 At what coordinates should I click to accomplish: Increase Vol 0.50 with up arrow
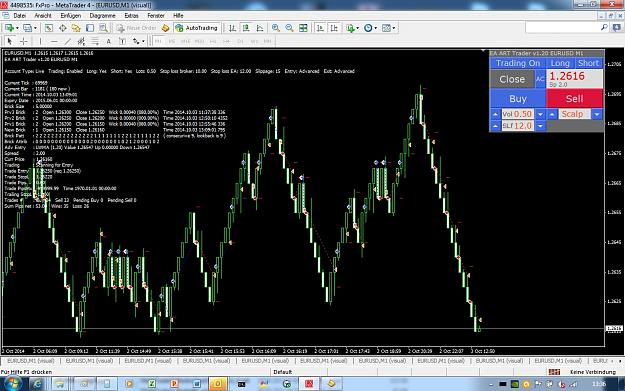tap(495, 114)
